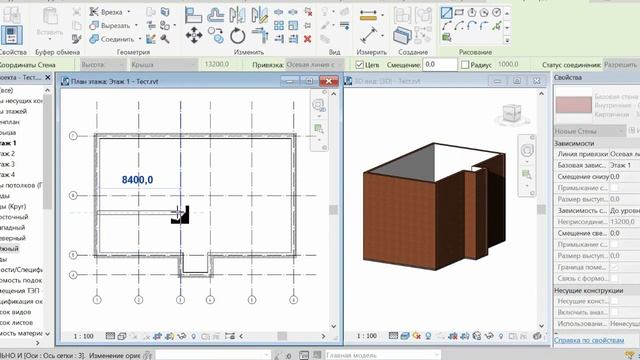
Task: Open the Крыша level dropdown
Action: [163, 64]
